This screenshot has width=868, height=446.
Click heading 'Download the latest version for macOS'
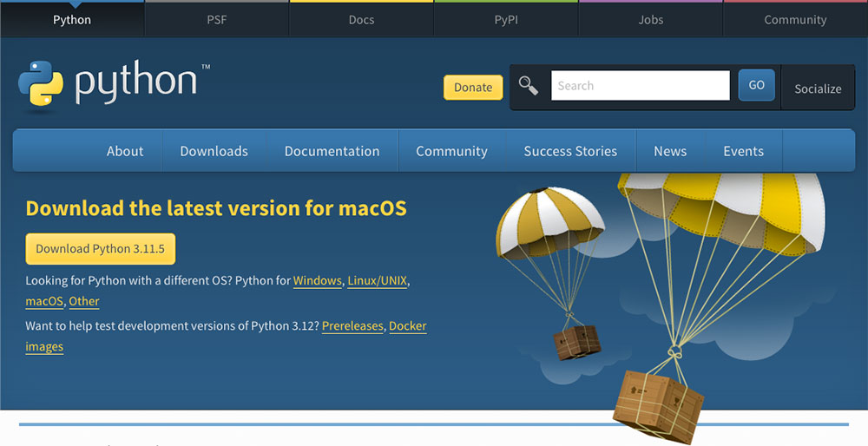(x=216, y=208)
